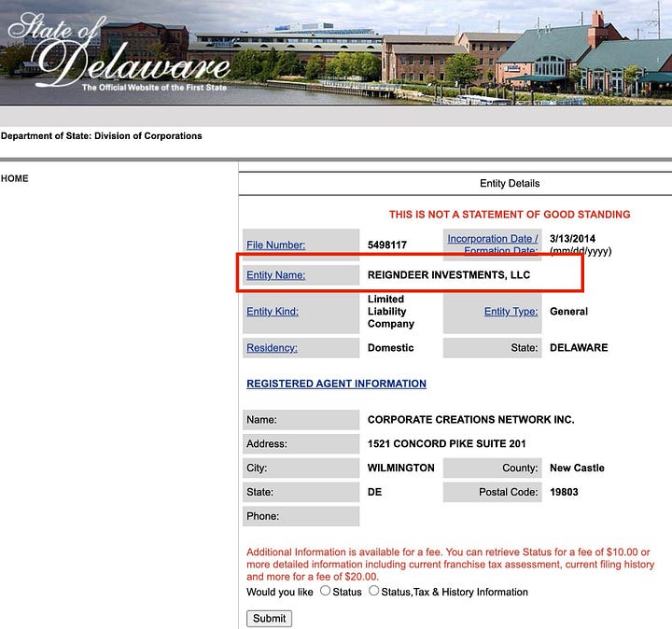Click file number value 5498117
The width and height of the screenshot is (672, 629).
[387, 245]
